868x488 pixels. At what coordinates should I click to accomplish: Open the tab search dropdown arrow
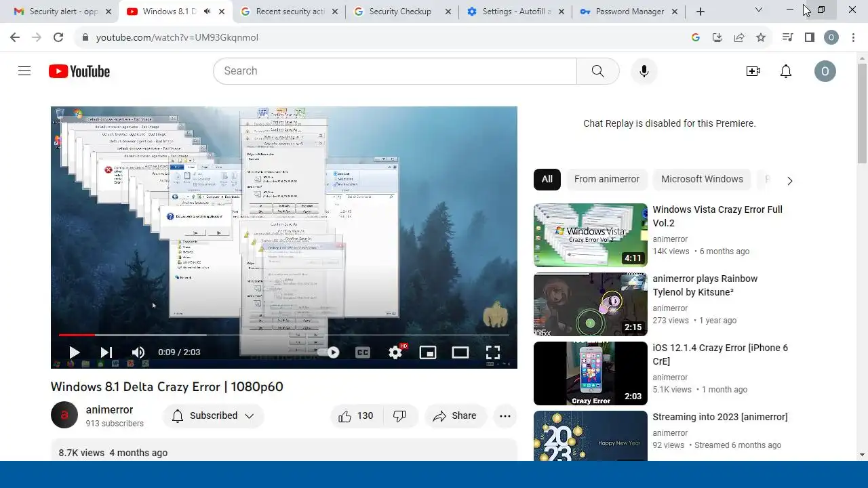coord(759,10)
